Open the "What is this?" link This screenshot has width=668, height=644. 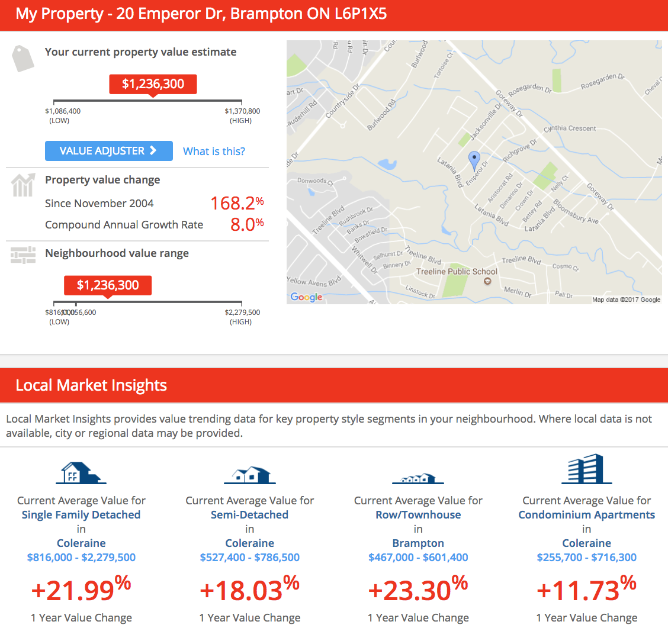tap(214, 151)
